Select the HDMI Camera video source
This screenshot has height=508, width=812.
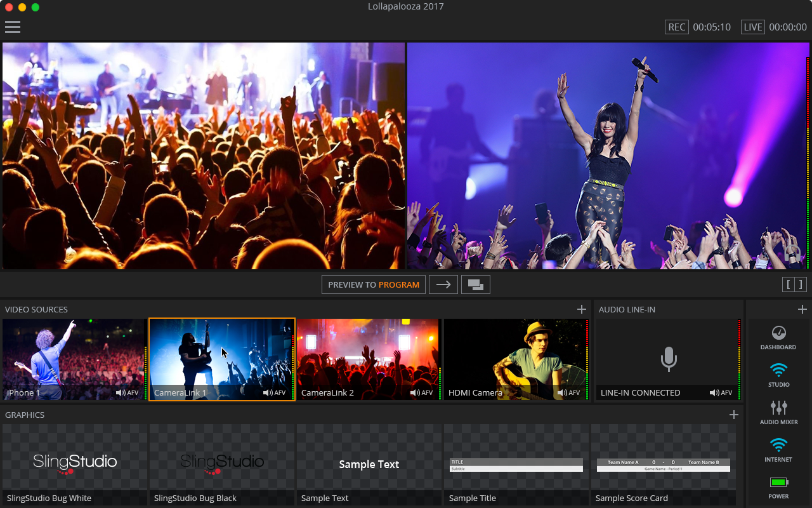pyautogui.click(x=516, y=359)
